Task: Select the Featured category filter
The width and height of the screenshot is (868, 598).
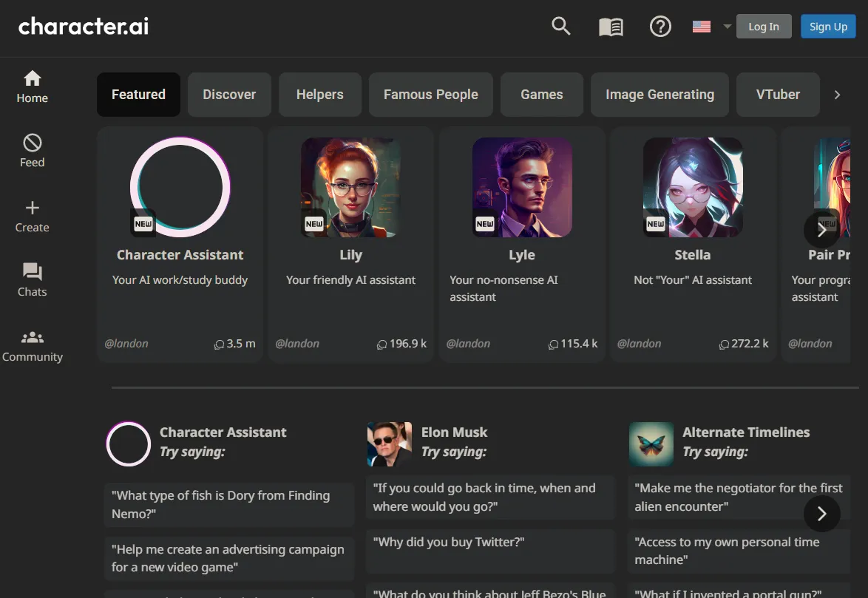Action: tap(138, 95)
